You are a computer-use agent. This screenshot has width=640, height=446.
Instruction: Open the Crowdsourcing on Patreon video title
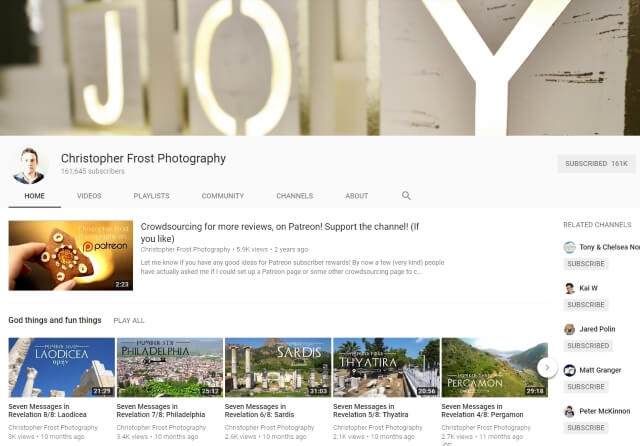click(280, 233)
